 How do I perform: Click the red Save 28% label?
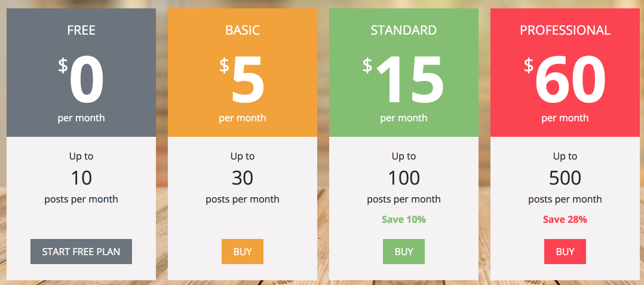(565, 219)
